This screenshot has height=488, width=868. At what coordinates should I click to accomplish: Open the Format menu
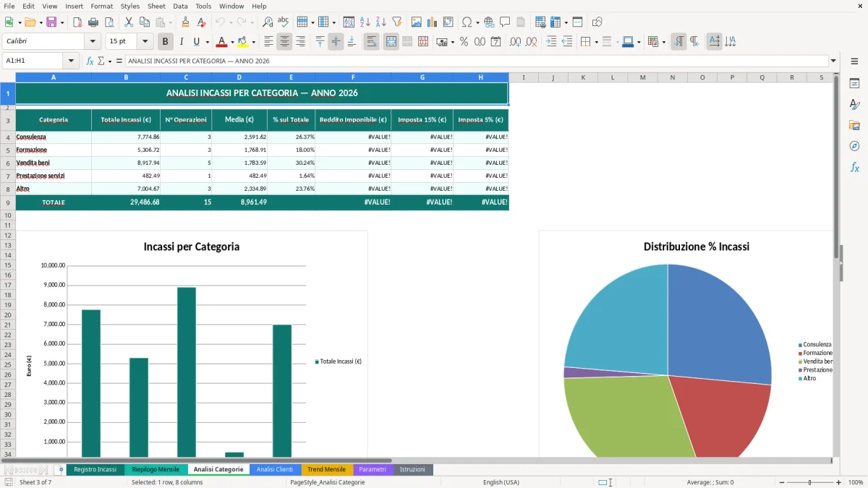point(101,6)
